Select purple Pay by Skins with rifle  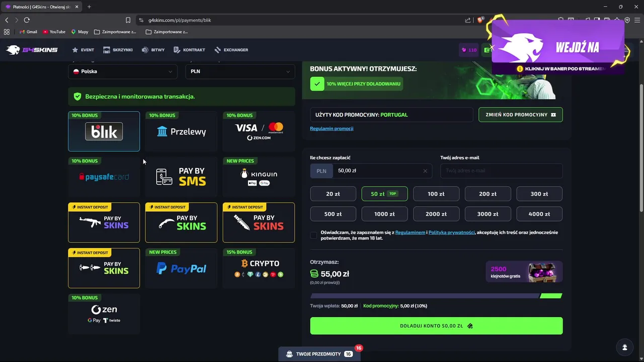[104, 223]
